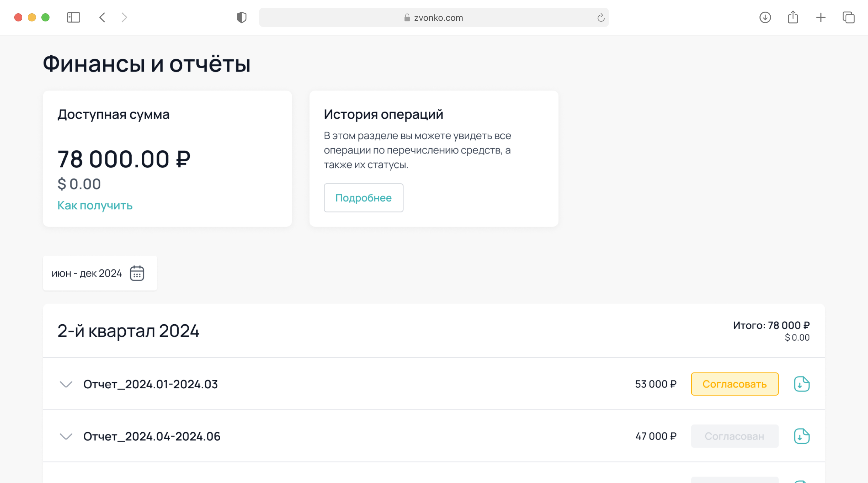Click the Safari sidebar toggle icon
Viewport: 868px width, 483px height.
coord(73,17)
